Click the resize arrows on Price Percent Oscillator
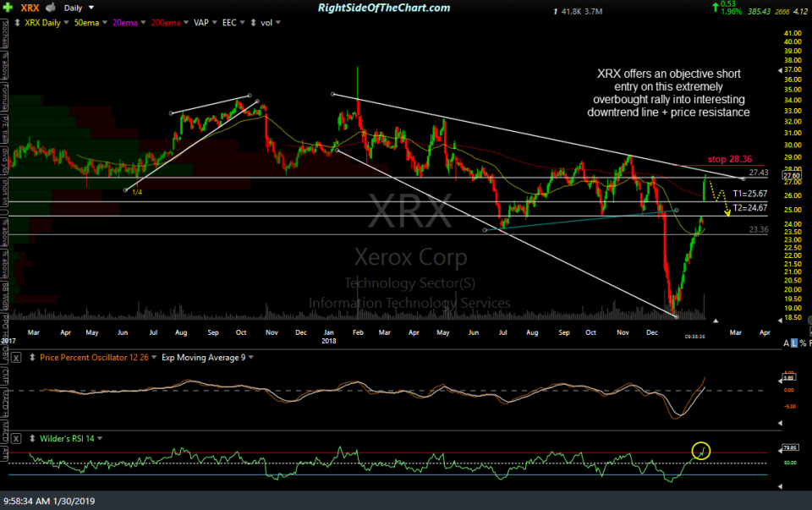Viewport: 812px width, 510px height. coord(32,357)
